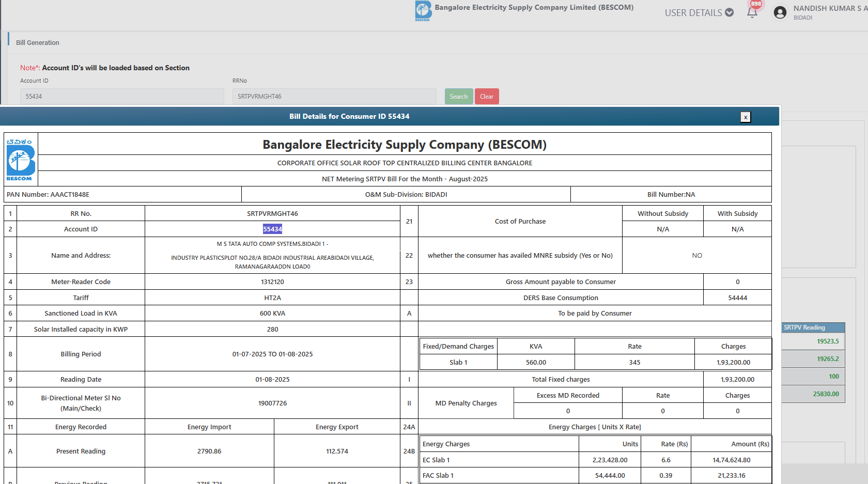Expand the USER DETAILS dropdown

[x=699, y=13]
